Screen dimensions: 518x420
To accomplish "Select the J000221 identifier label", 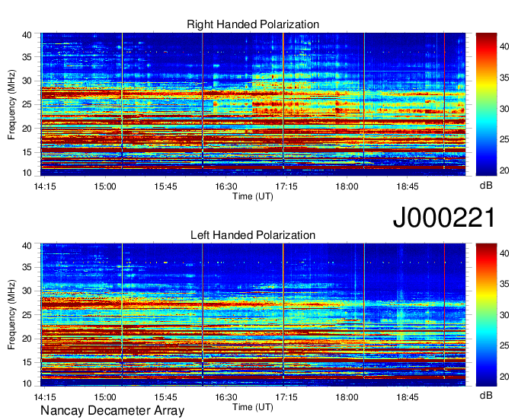I will coord(444,218).
